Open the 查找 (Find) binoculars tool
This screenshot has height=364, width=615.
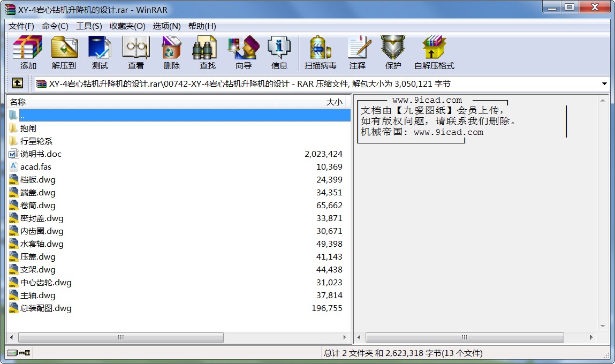pyautogui.click(x=208, y=53)
